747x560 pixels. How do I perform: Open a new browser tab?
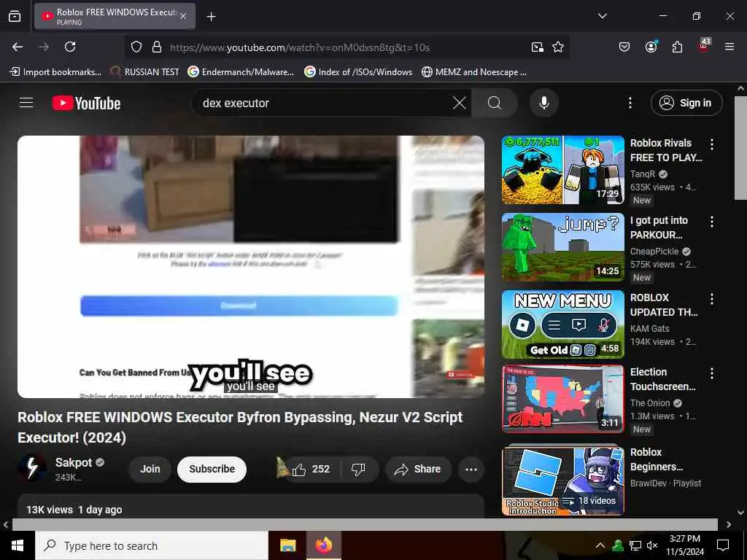tap(211, 17)
